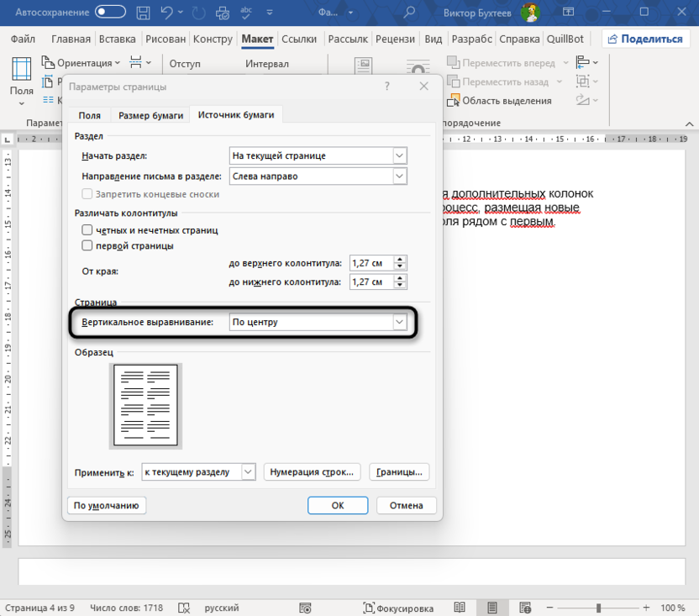Switch to Read Mode view icon
This screenshot has height=616, width=699.
[460, 608]
